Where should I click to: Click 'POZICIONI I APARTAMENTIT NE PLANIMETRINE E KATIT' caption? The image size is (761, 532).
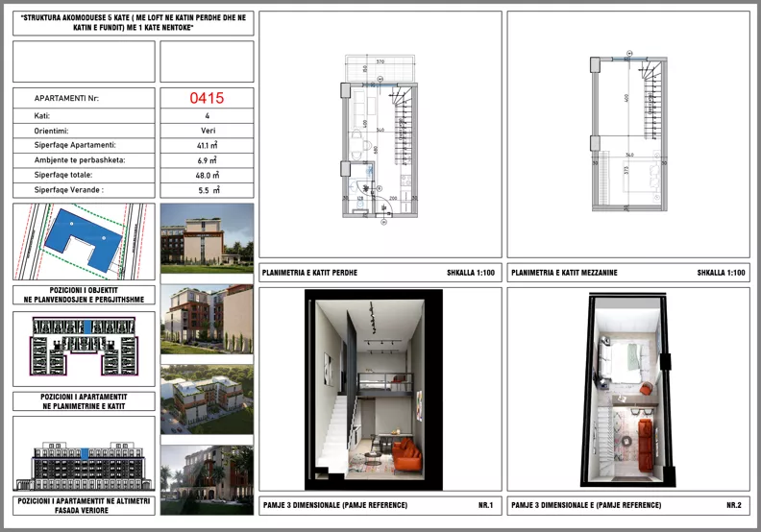[x=84, y=401]
